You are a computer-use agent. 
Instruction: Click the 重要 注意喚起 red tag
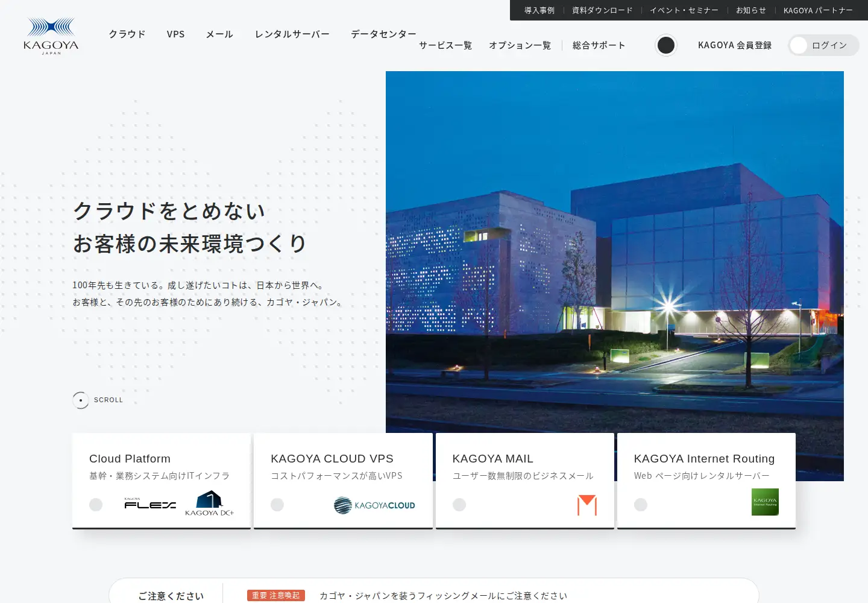276,596
